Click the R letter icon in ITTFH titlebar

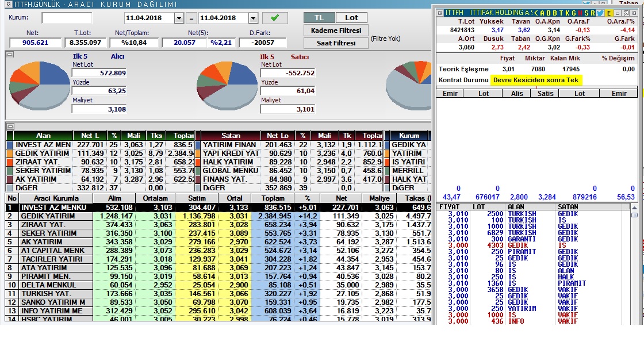click(593, 13)
